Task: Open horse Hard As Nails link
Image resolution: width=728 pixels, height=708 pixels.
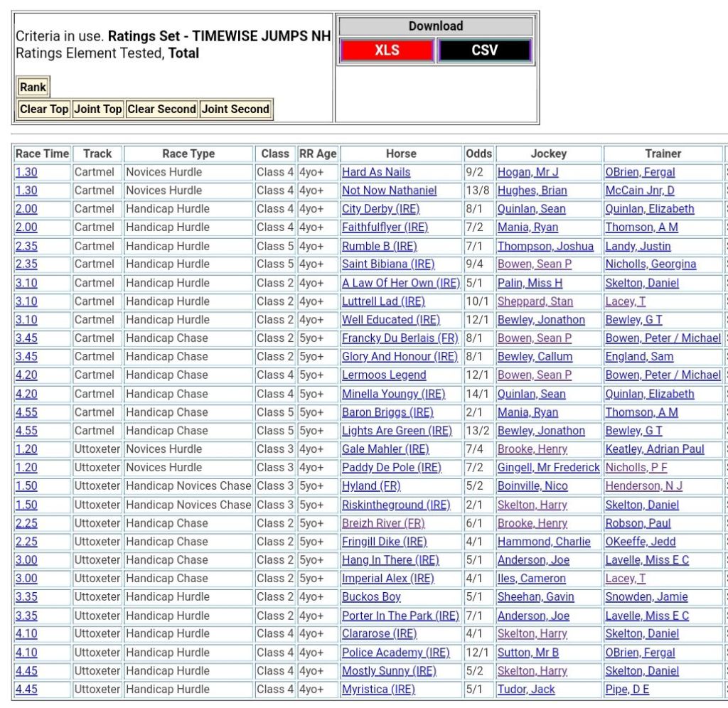Action: point(376,172)
